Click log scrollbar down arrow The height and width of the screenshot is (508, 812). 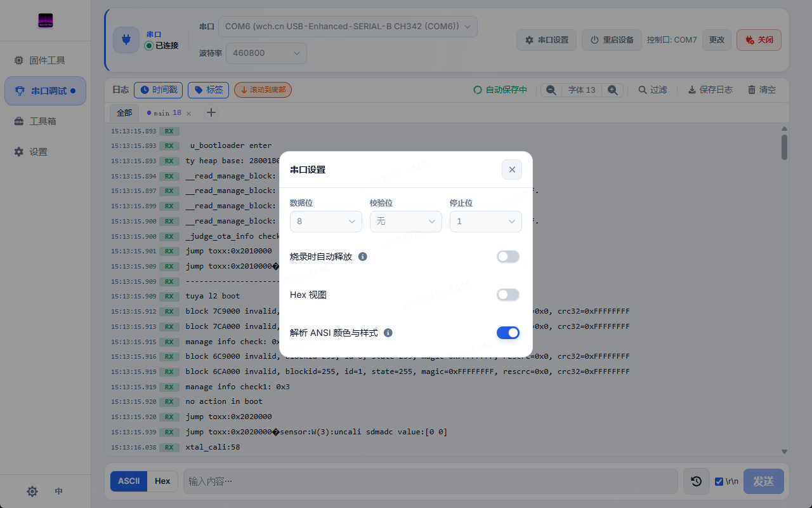coord(785,451)
